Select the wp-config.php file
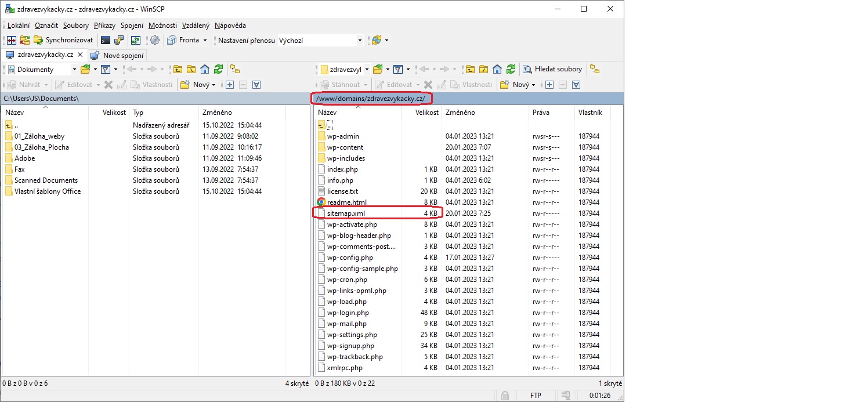This screenshot has height=402, width=868. click(350, 258)
